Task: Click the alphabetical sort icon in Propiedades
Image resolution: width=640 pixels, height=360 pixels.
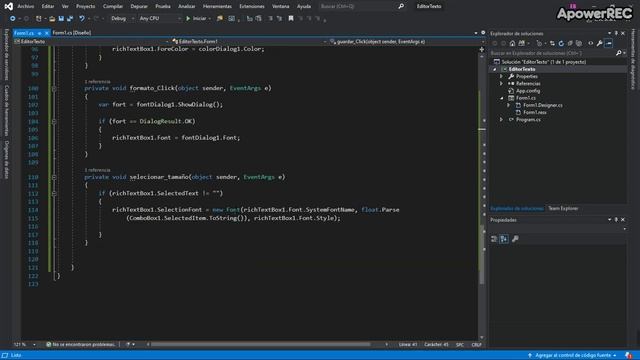Action: 504,239
